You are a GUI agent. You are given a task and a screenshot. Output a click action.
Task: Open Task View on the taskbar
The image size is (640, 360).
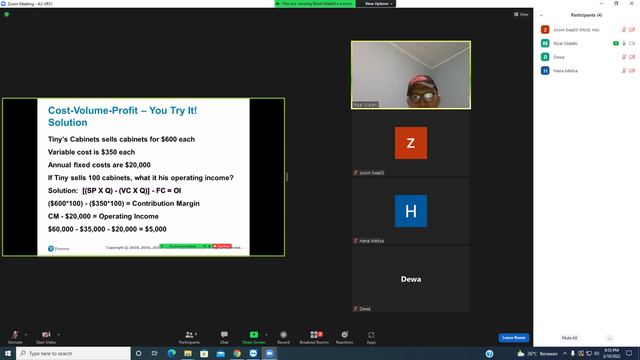tap(155, 353)
